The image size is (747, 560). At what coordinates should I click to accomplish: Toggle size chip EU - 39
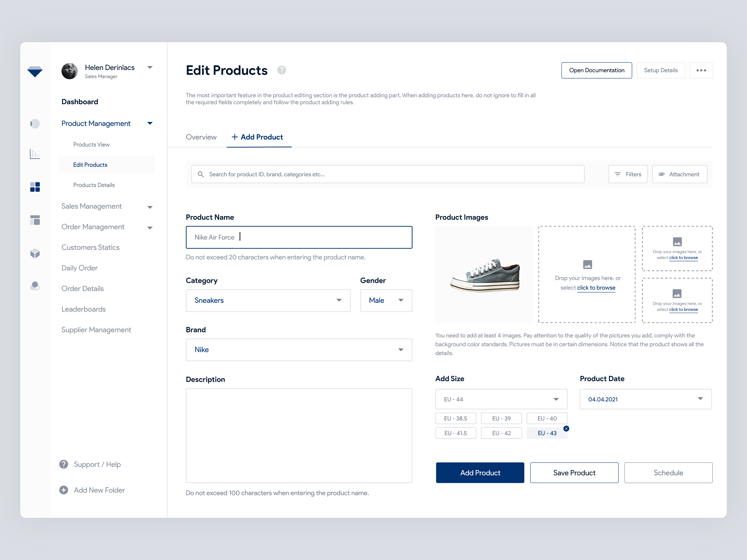(501, 418)
